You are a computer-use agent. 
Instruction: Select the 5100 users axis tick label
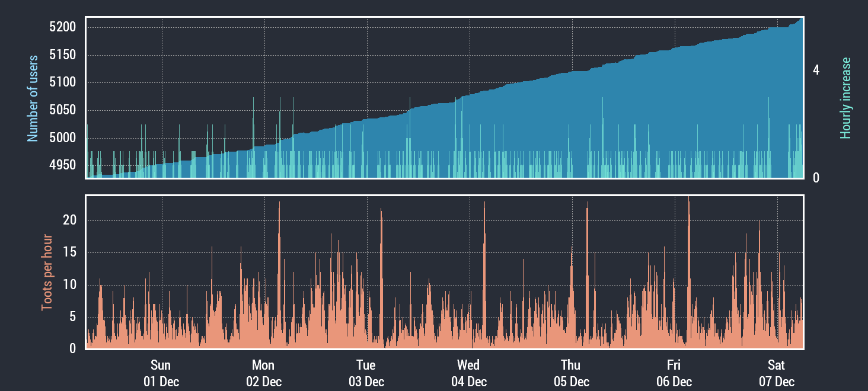tap(63, 82)
